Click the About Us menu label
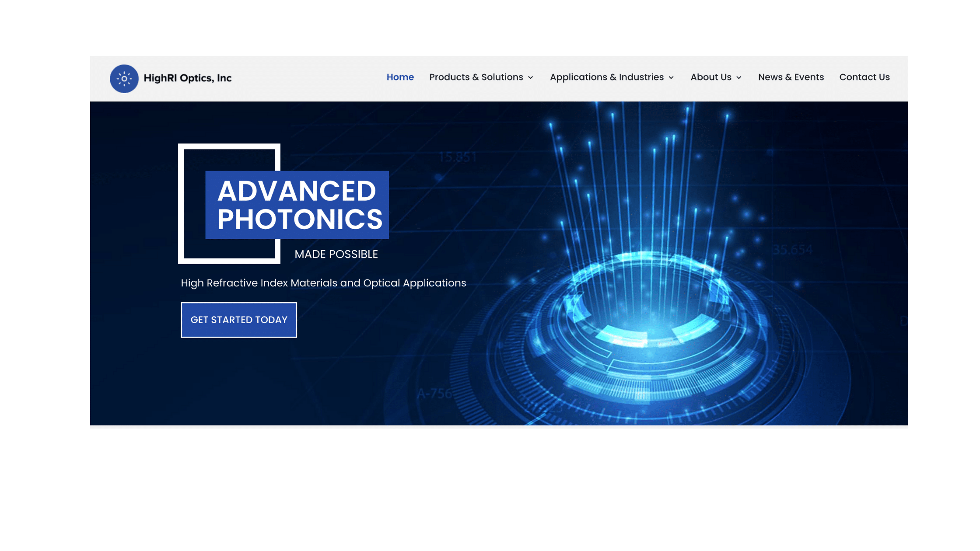This screenshot has height=551, width=980. coord(710,77)
